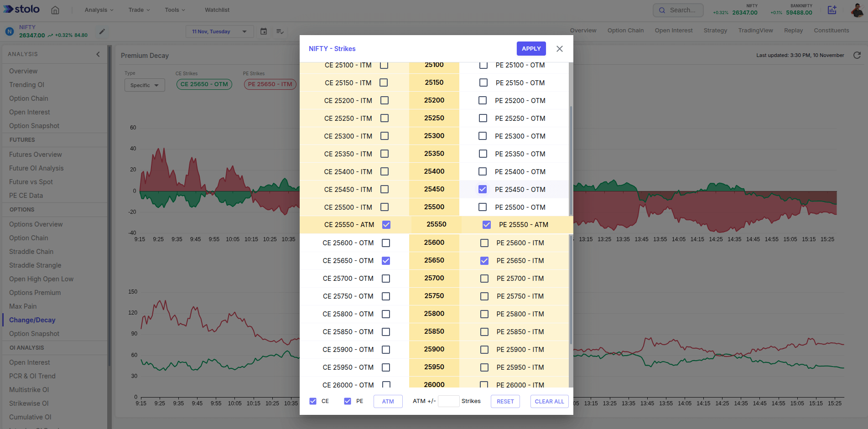Check the CE 25600 - OTM checkbox
Image resolution: width=868 pixels, height=429 pixels.
click(386, 243)
